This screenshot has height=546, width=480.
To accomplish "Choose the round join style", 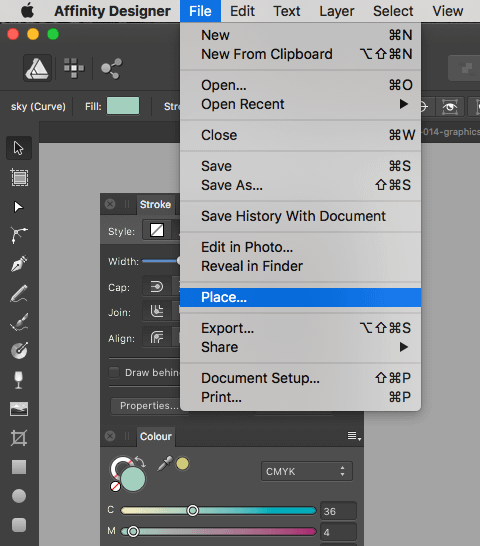I will point(157,311).
